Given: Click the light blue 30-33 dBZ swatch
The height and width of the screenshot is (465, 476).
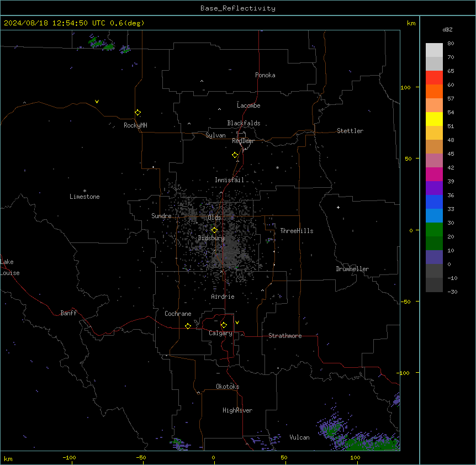Looking at the screenshot, I should click(x=434, y=215).
